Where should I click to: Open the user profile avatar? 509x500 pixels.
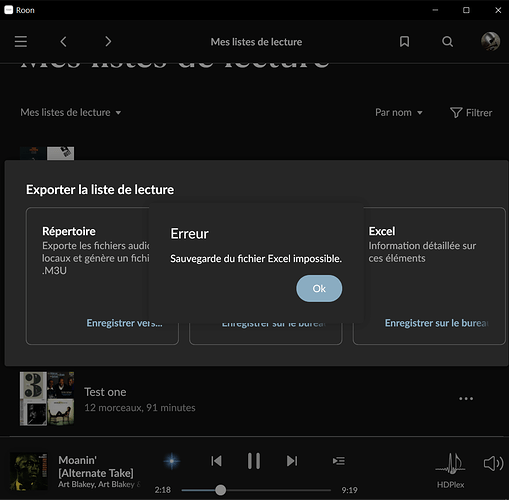[x=490, y=42]
